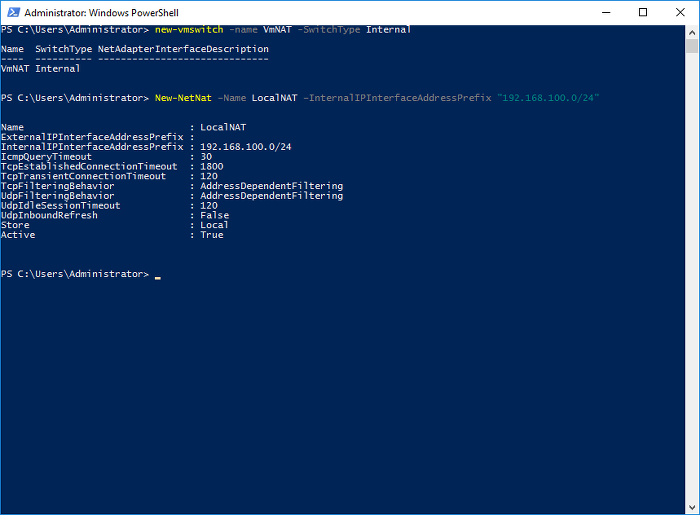Click the value 1800
This screenshot has height=515, width=700.
click(212, 166)
